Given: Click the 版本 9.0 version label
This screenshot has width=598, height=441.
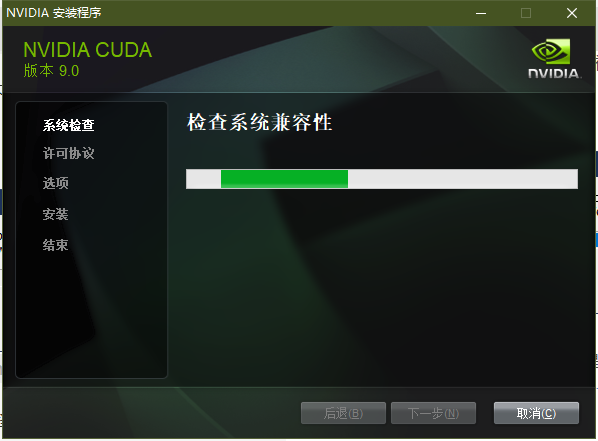Looking at the screenshot, I should point(51,71).
